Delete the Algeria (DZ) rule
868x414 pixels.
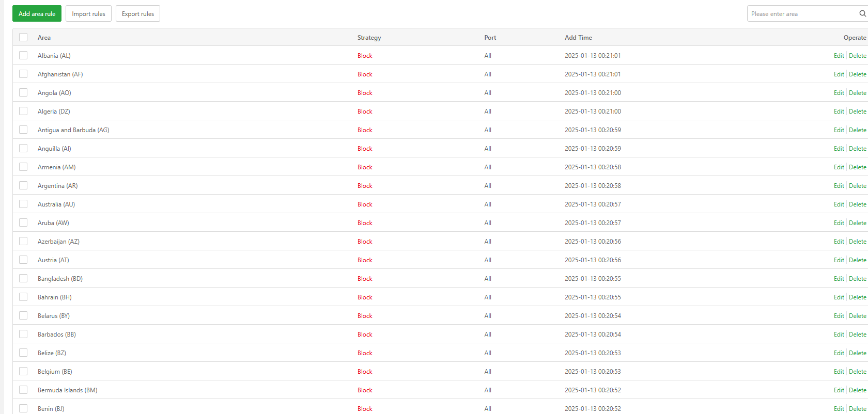857,112
